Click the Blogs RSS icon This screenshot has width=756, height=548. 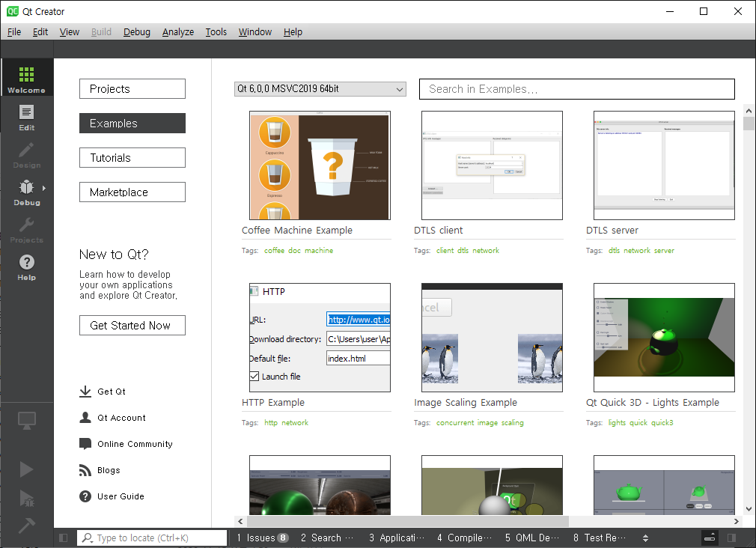[x=85, y=470]
